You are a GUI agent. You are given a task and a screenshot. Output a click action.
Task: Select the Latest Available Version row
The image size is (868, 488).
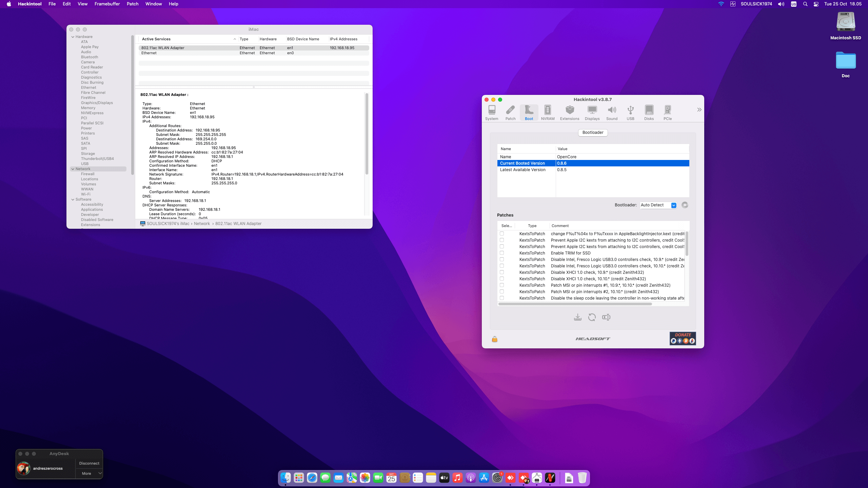[x=593, y=170]
